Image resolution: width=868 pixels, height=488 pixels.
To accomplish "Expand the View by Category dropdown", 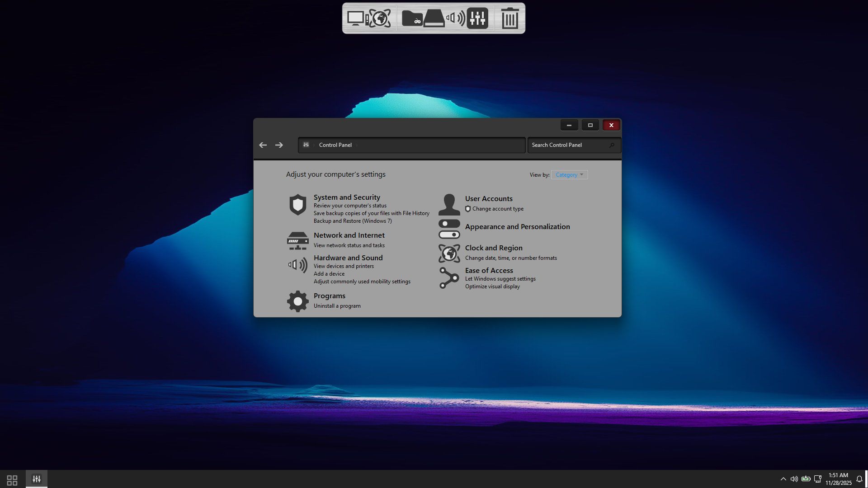I will coord(569,175).
